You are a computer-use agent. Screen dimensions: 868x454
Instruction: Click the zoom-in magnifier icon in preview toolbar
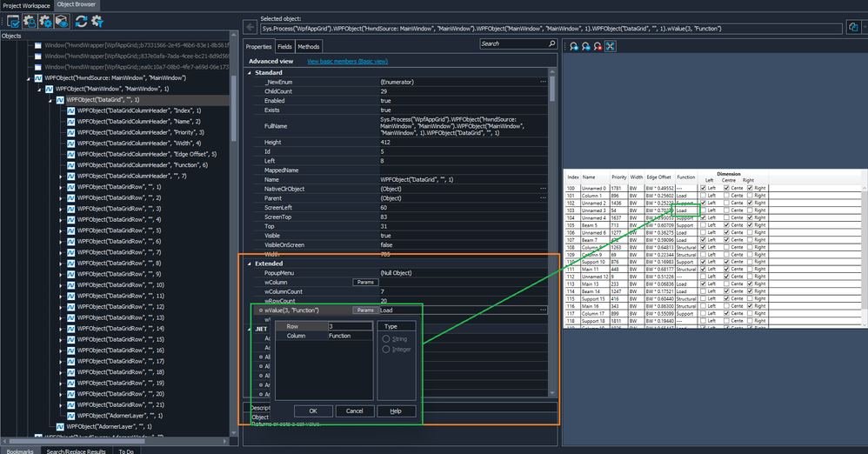(574, 46)
